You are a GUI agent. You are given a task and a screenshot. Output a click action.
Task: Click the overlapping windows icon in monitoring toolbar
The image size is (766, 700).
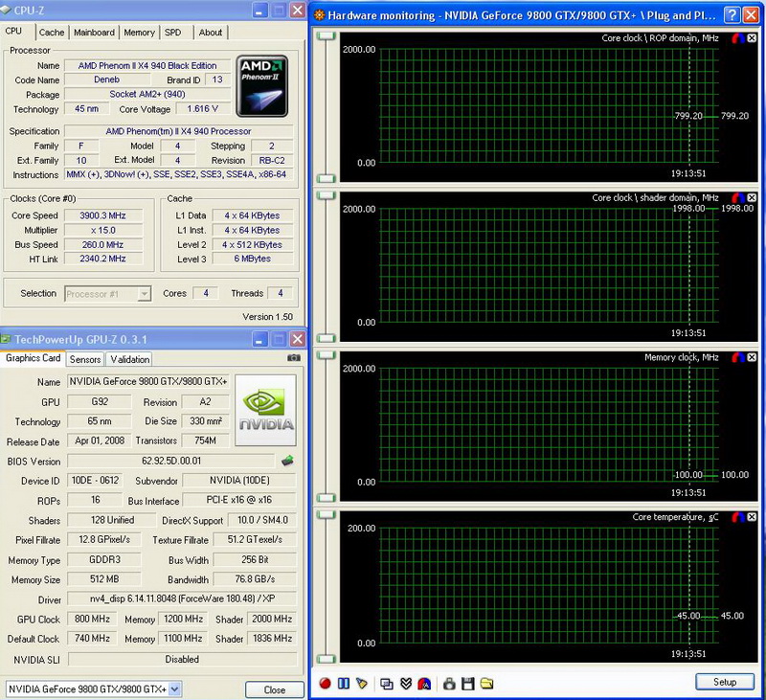click(x=387, y=684)
